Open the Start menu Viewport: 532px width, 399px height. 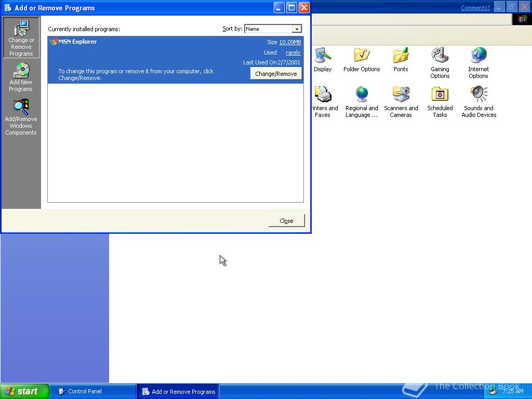[25, 391]
